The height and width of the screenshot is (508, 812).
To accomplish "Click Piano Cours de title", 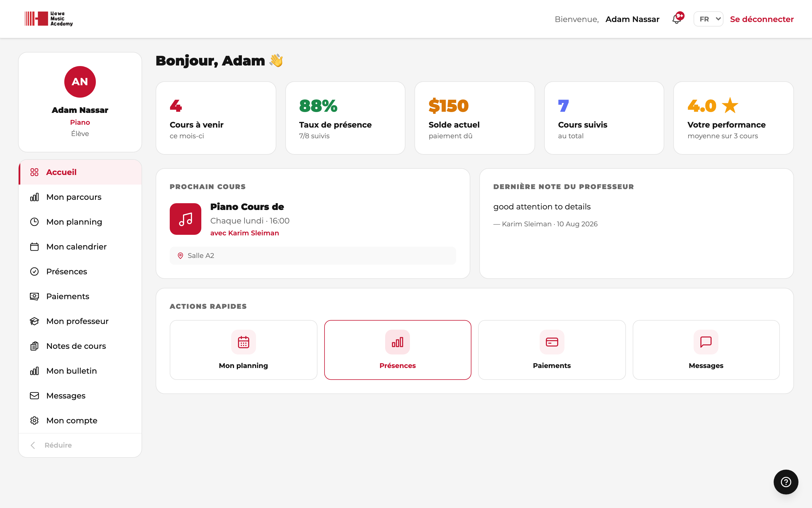I will (247, 207).
